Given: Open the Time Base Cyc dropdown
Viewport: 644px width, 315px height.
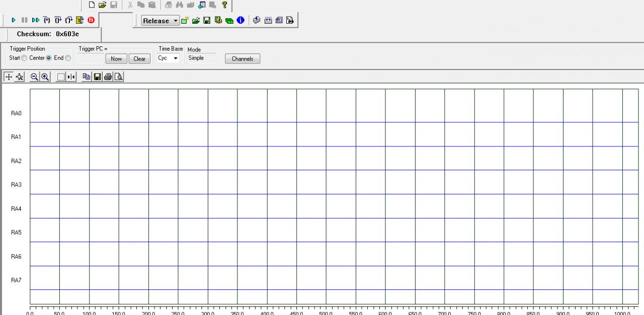Looking at the screenshot, I should pos(168,58).
